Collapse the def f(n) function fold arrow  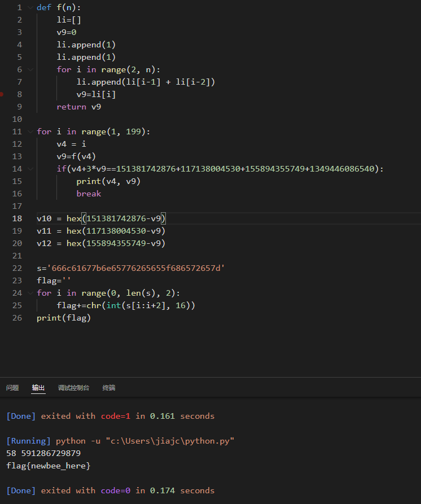click(x=30, y=8)
